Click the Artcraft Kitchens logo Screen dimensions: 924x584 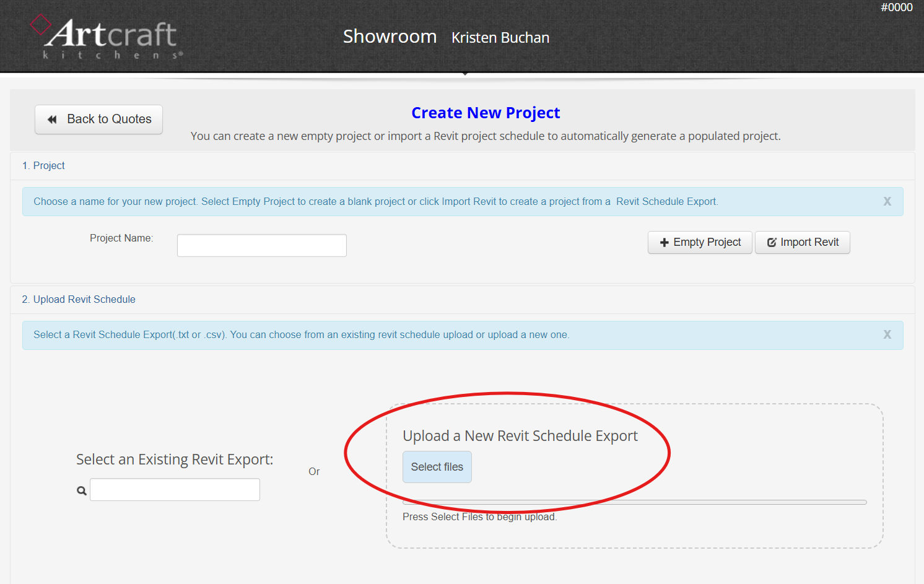(x=107, y=37)
